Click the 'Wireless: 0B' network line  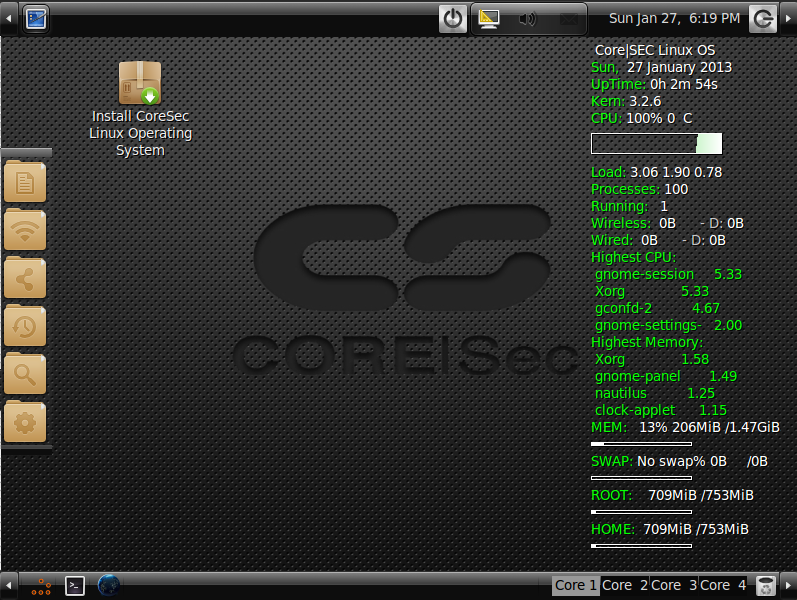click(x=667, y=223)
